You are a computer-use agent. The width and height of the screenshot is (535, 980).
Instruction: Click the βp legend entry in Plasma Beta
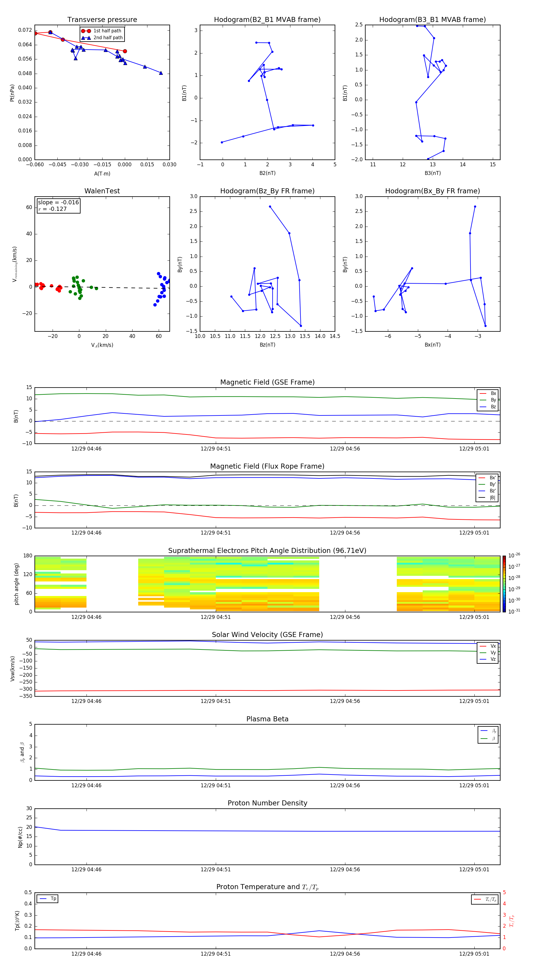click(x=488, y=731)
